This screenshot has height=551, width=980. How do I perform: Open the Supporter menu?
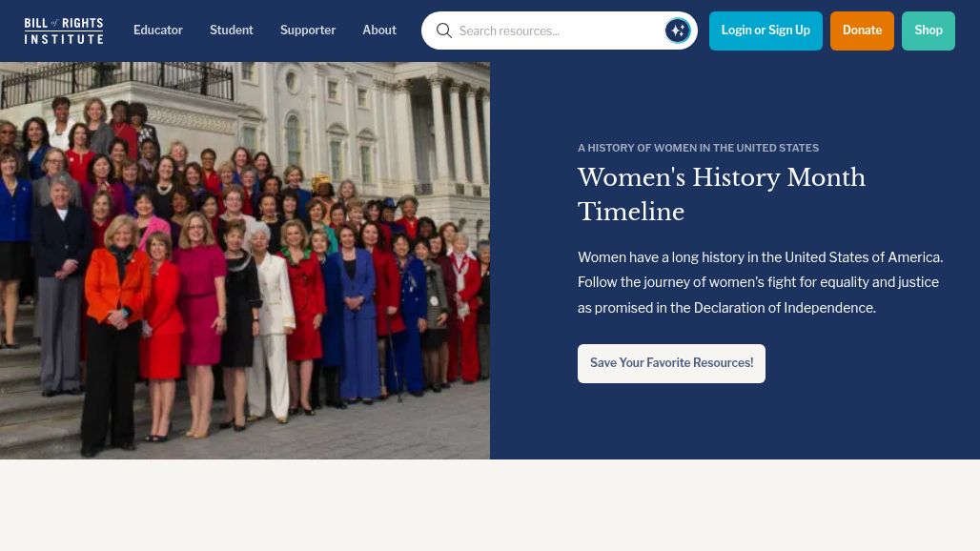pos(307,31)
